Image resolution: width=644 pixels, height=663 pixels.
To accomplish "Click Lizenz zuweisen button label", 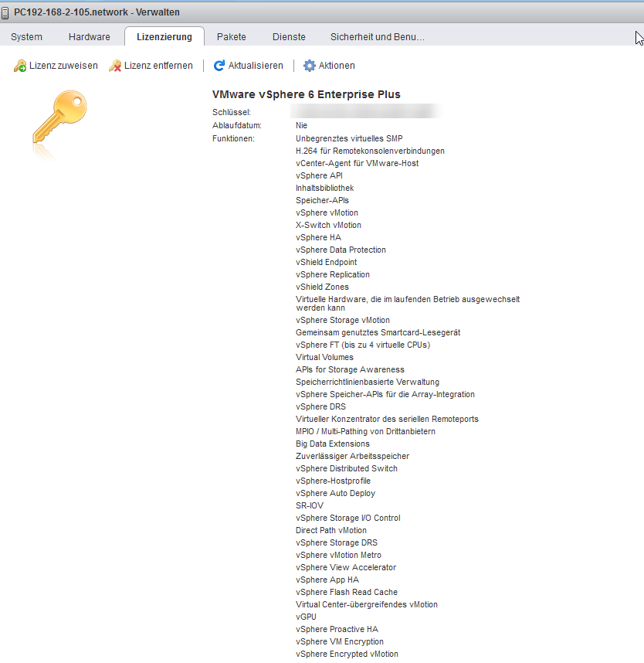I will coord(63,66).
